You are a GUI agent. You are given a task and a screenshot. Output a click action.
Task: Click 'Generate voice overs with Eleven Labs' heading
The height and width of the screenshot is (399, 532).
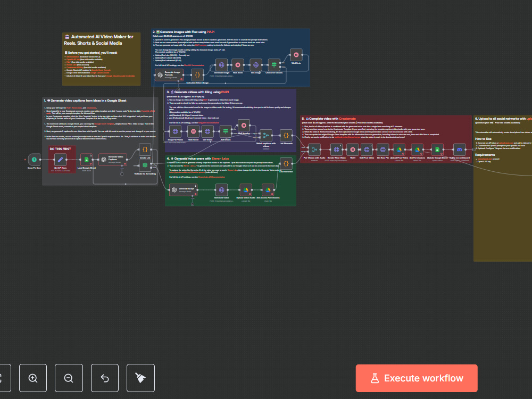coord(198,159)
